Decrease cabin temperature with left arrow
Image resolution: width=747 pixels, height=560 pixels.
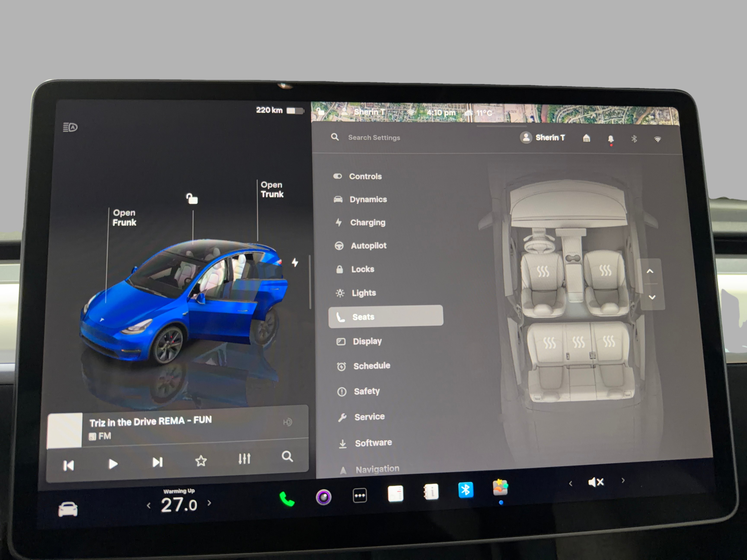[x=148, y=506]
